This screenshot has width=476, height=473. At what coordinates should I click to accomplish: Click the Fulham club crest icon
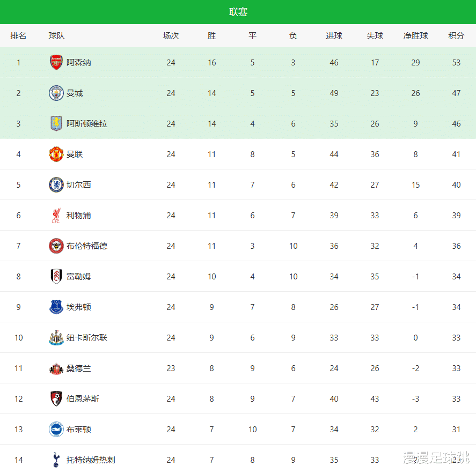[x=56, y=277]
